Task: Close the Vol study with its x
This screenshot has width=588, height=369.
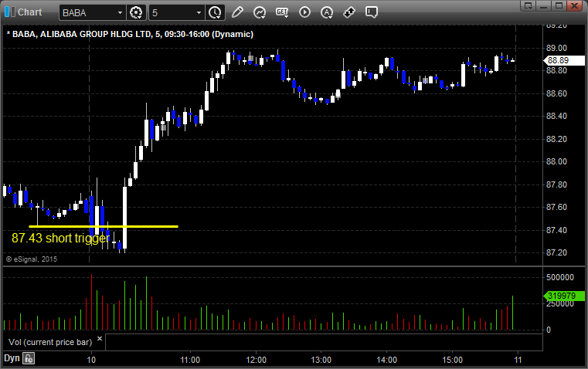Action: coord(100,339)
